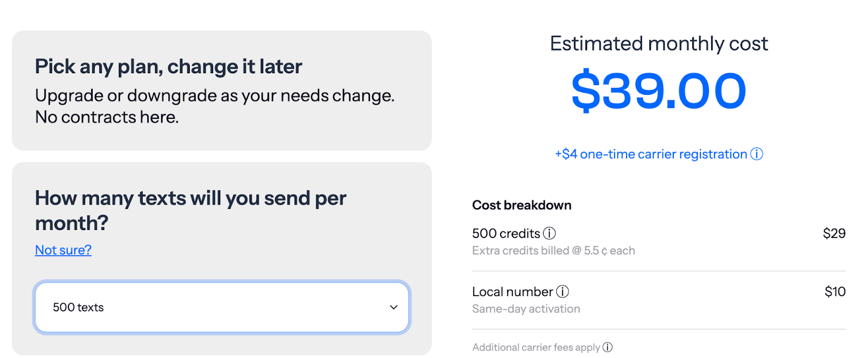The image size is (868, 358).
Task: Click the "Extra credits billed" note
Action: pos(553,251)
